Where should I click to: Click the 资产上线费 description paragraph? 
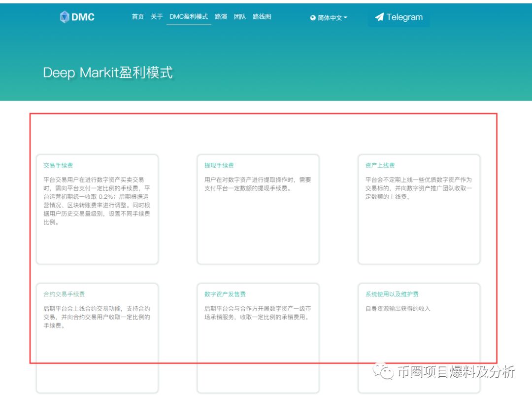(419, 188)
